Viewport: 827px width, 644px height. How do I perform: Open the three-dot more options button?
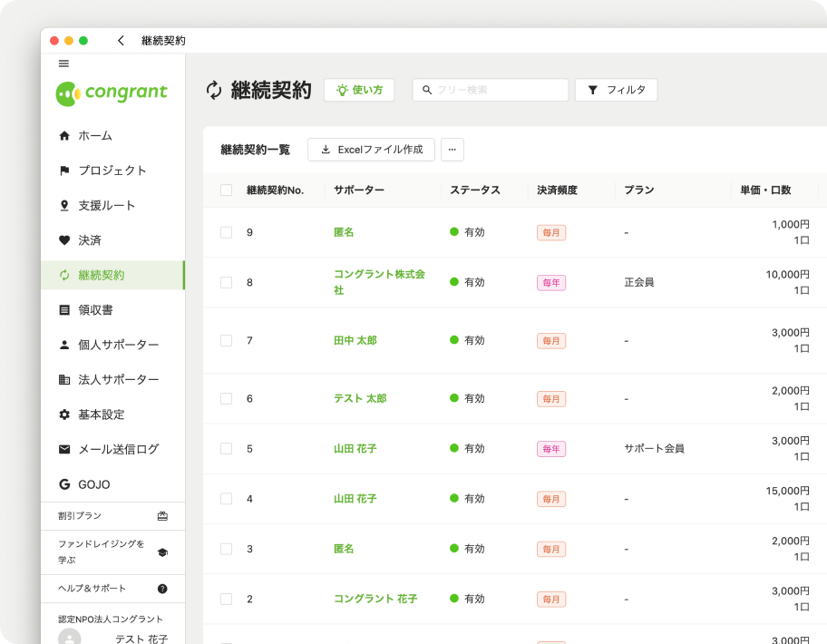[x=452, y=150]
